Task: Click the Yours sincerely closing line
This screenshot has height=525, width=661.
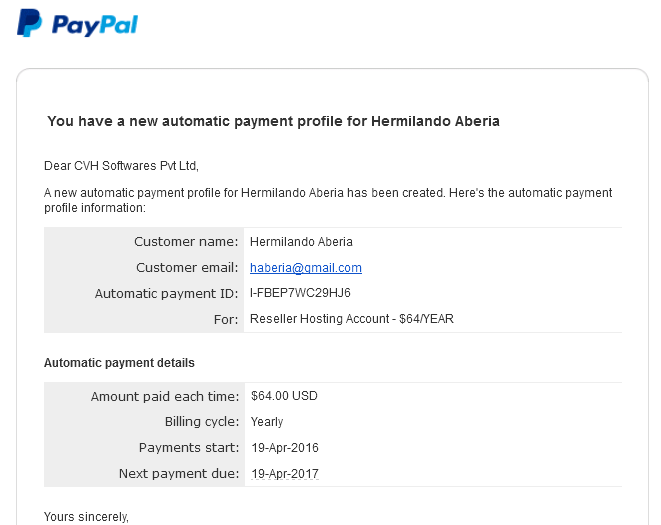Action: (x=86, y=517)
